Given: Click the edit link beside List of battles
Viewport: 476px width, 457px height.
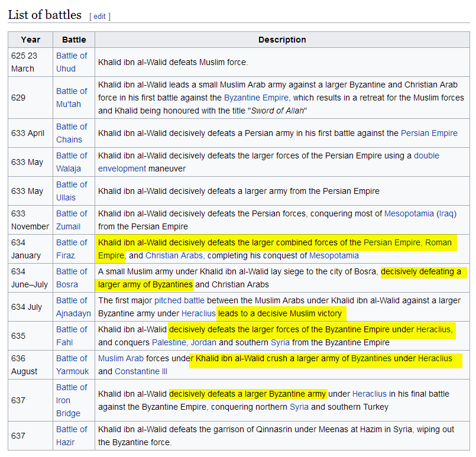Looking at the screenshot, I should coord(99,16).
